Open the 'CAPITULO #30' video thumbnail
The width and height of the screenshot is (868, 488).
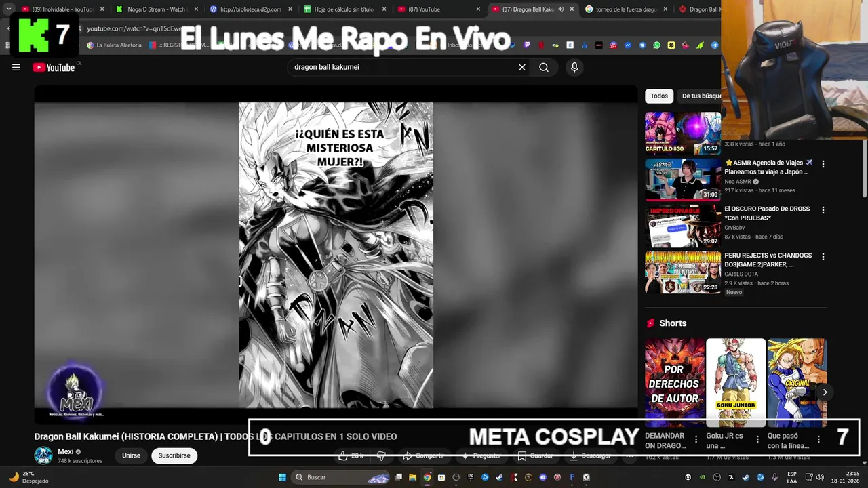point(682,133)
